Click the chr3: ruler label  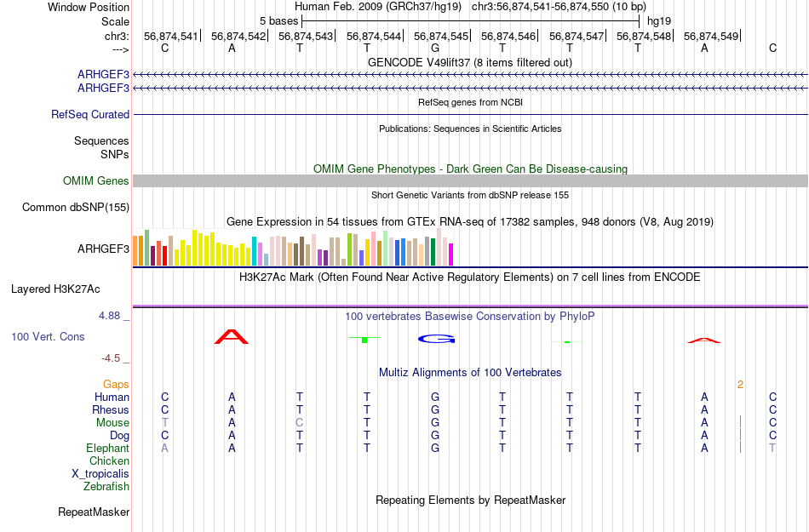point(118,36)
